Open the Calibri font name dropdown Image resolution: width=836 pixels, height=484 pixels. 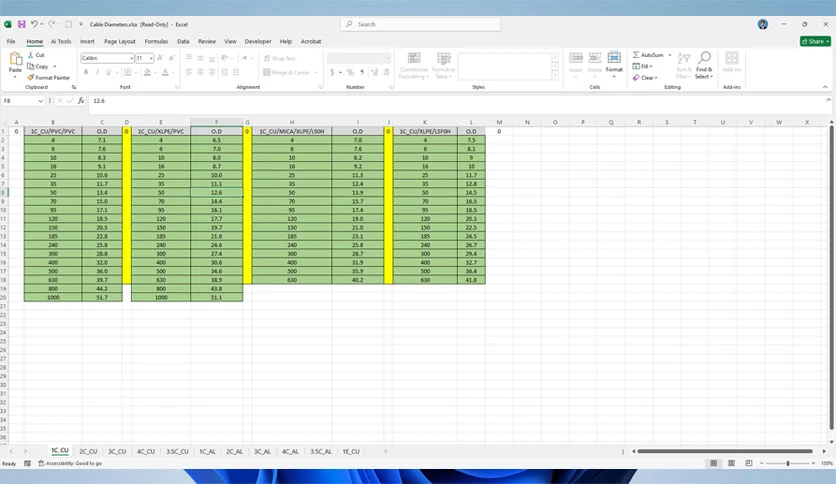[x=131, y=58]
